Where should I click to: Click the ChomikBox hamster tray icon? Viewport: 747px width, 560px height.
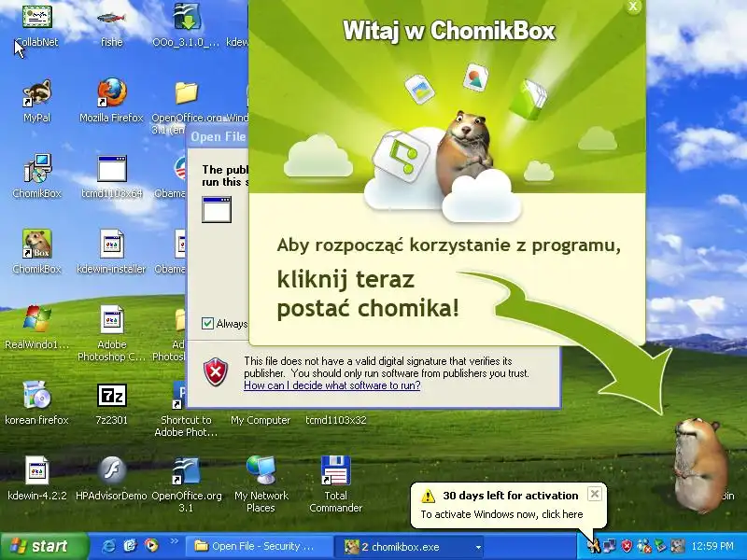(x=678, y=546)
